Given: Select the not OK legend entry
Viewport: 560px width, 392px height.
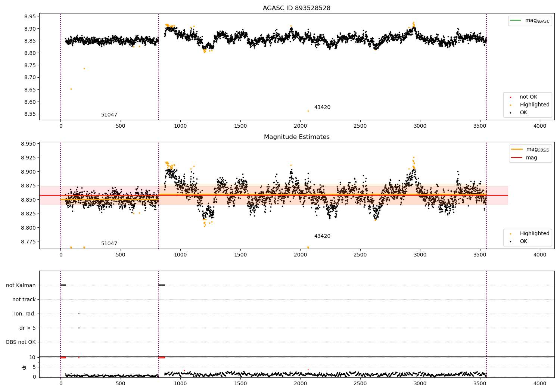Looking at the screenshot, I should (x=528, y=97).
